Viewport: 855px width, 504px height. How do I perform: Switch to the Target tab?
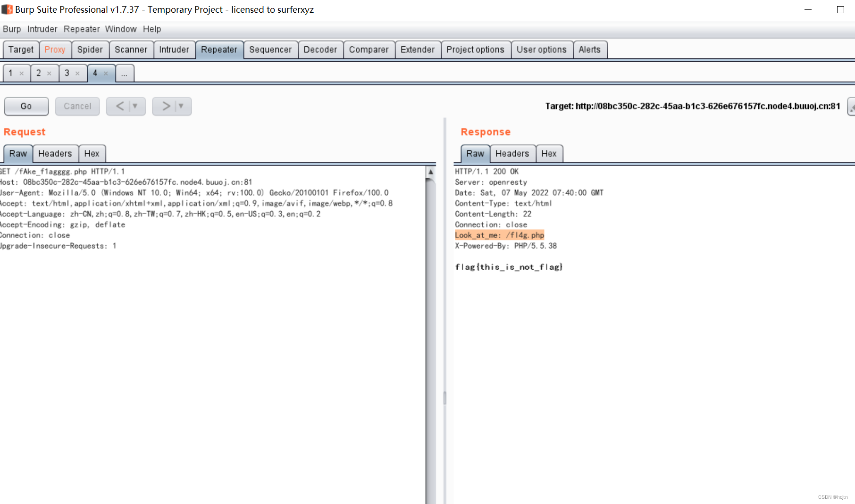click(x=21, y=50)
